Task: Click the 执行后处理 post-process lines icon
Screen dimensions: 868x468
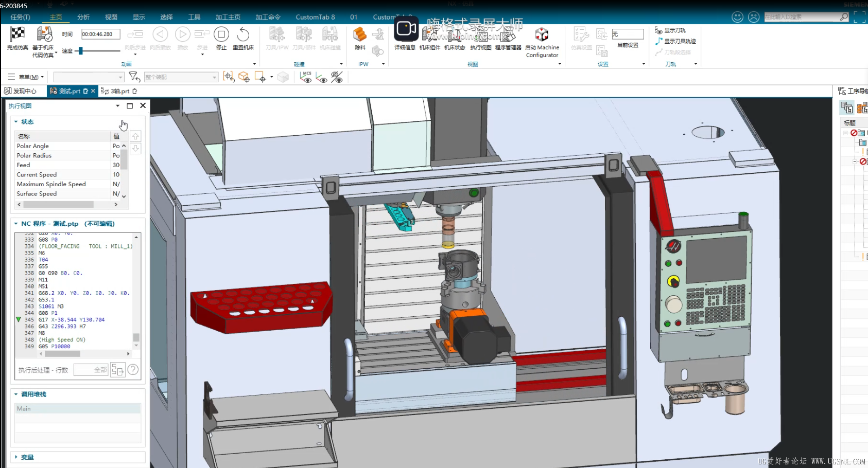Action: [117, 370]
